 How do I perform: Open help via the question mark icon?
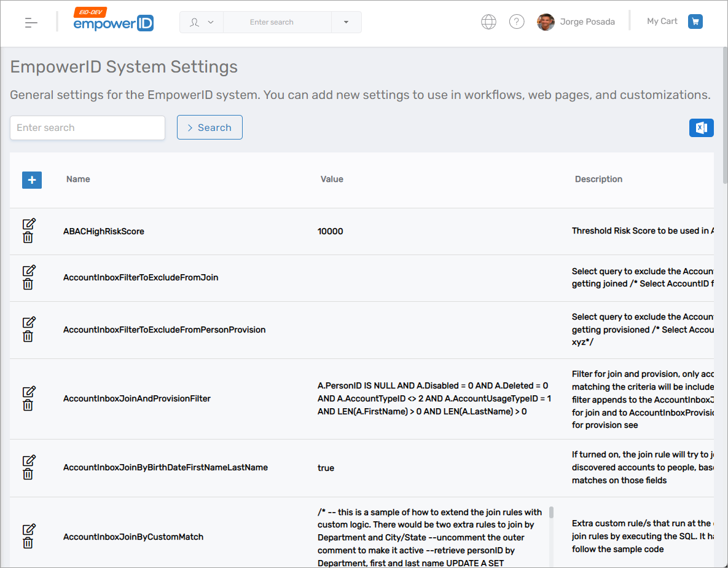517,22
